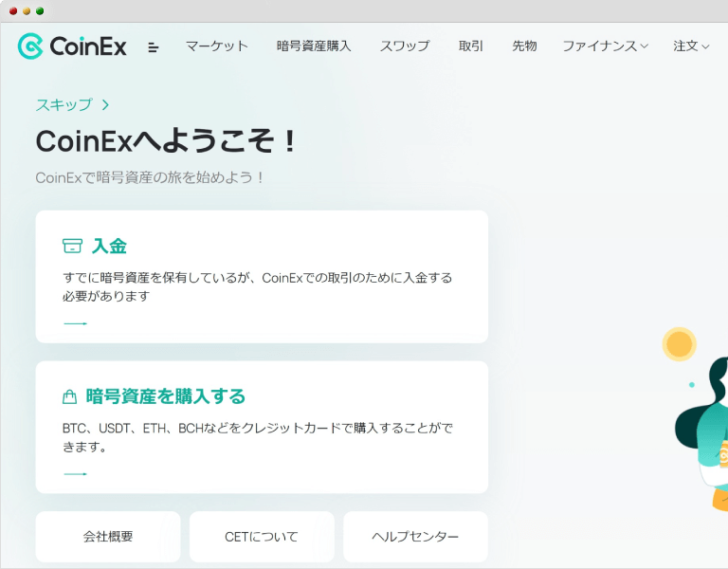Click the CoinEx logo
This screenshot has height=569, width=728.
point(72,46)
